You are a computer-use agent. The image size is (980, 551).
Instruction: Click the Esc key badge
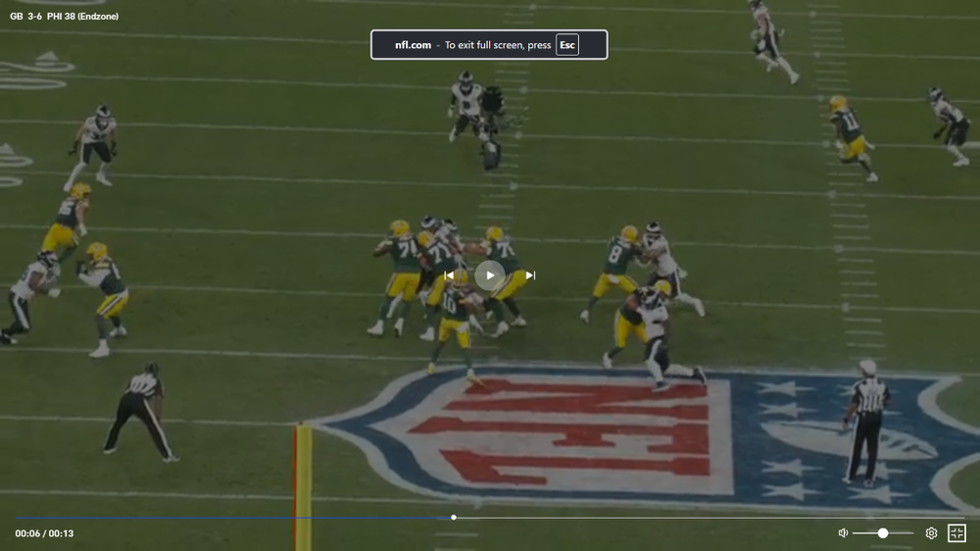coord(567,45)
